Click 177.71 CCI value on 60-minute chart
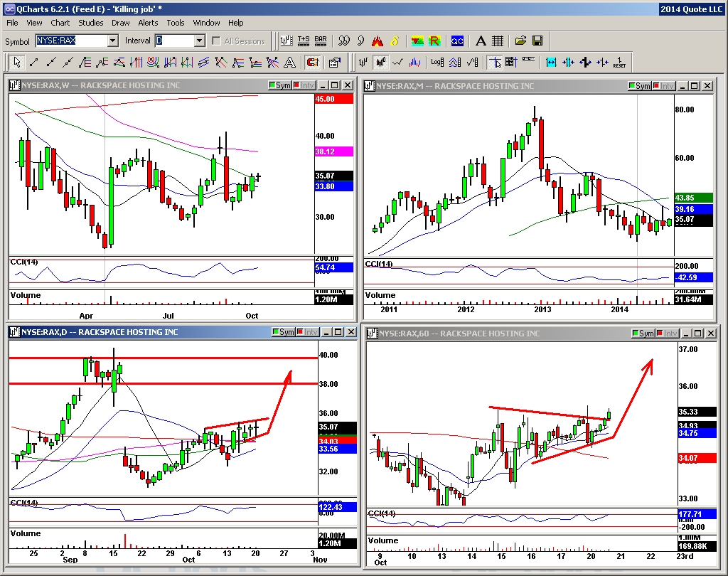The width and height of the screenshot is (728, 576). pyautogui.click(x=697, y=514)
